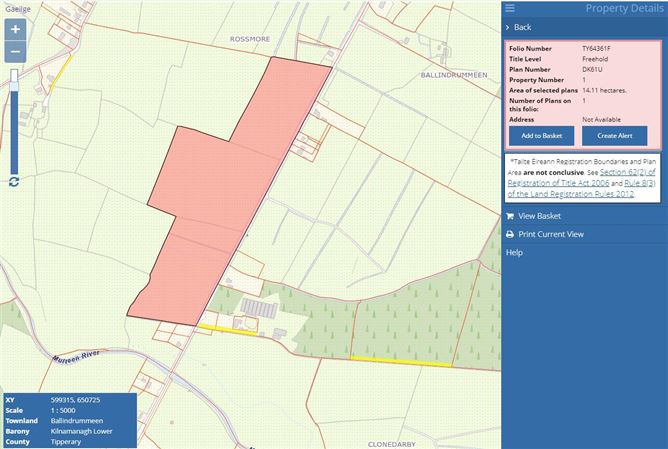Click the area value 14.11 hectares

(604, 90)
